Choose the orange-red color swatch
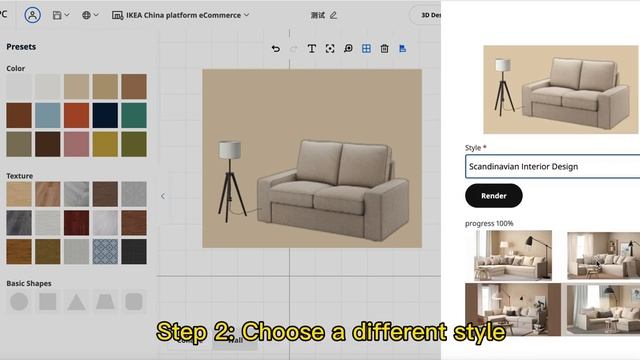This screenshot has height=360, width=640. 76,116
